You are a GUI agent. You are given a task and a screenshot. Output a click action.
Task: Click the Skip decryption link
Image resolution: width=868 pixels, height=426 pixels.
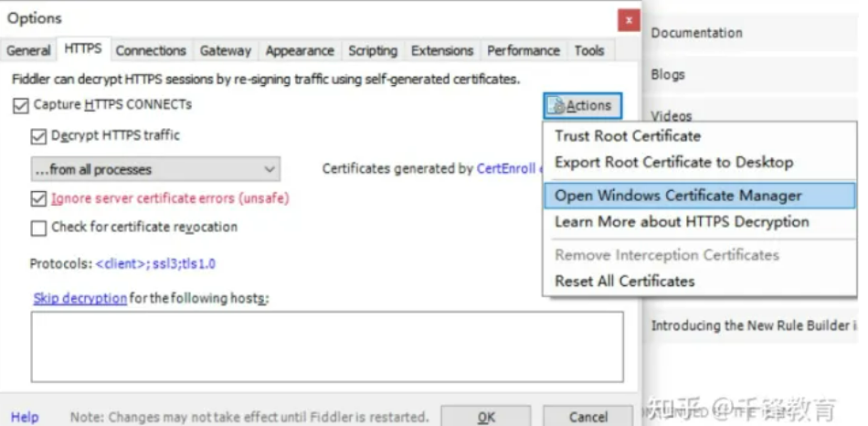pos(80,298)
